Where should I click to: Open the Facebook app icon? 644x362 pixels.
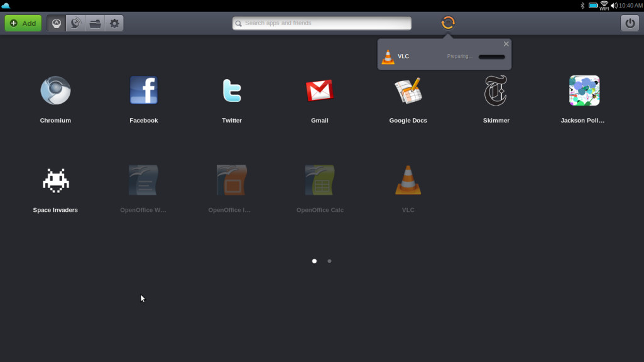click(x=144, y=90)
